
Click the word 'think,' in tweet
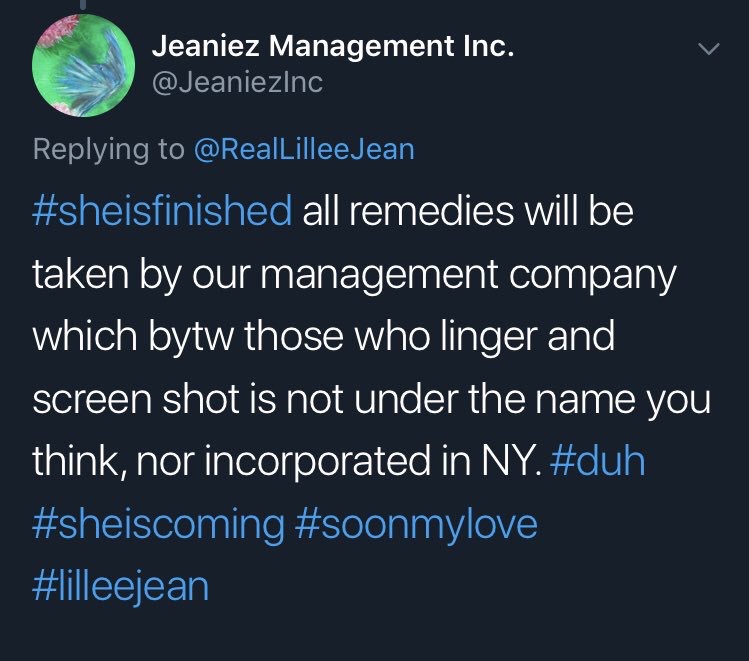79,460
